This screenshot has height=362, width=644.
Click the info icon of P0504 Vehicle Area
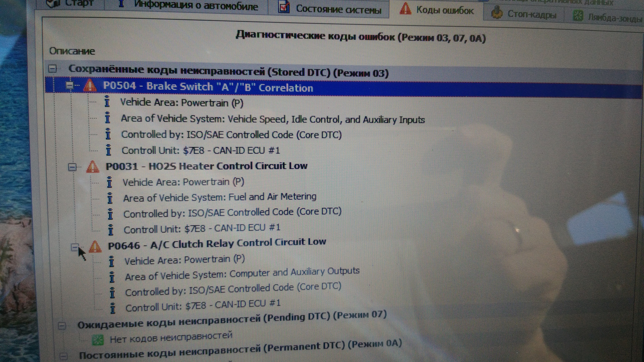click(x=107, y=101)
